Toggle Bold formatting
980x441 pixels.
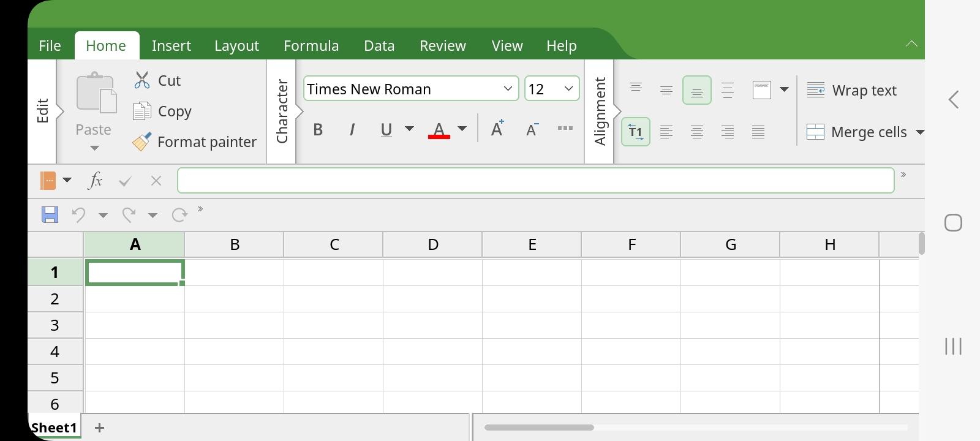pyautogui.click(x=318, y=129)
